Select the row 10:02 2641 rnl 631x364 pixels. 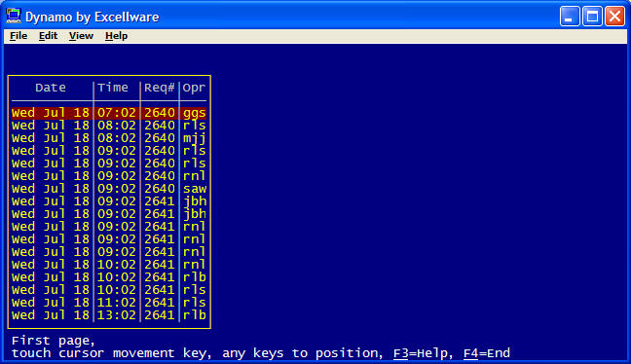(x=109, y=265)
